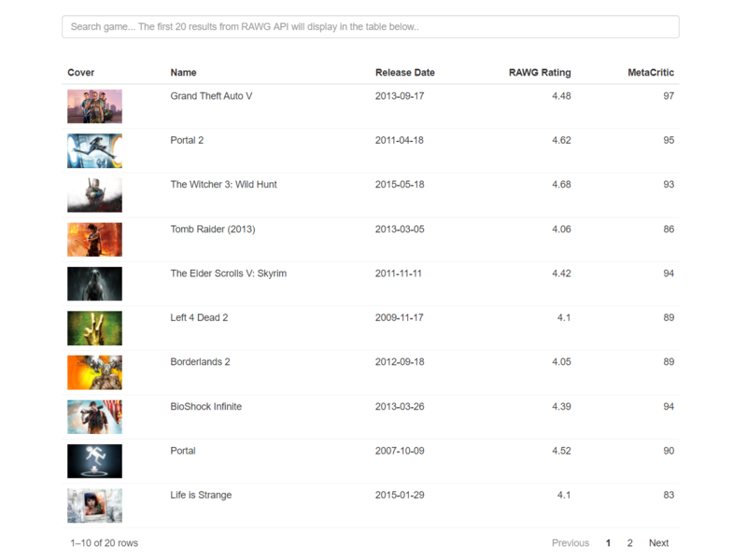The height and width of the screenshot is (560, 747).
Task: Click the MetaCritic score 93
Action: pos(669,185)
